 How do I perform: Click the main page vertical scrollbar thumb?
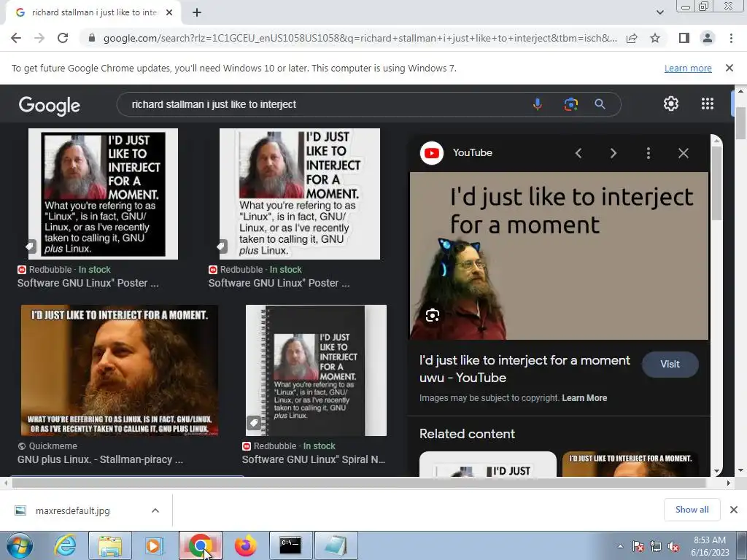click(740, 122)
